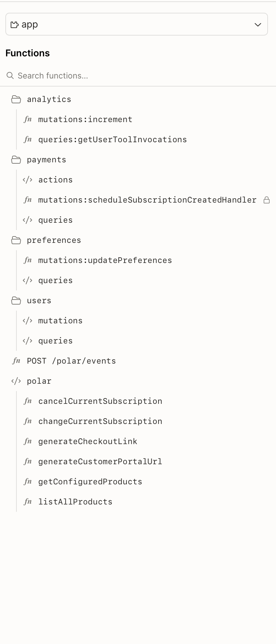Click the preferences folder icon
276x644 pixels.
[16, 240]
